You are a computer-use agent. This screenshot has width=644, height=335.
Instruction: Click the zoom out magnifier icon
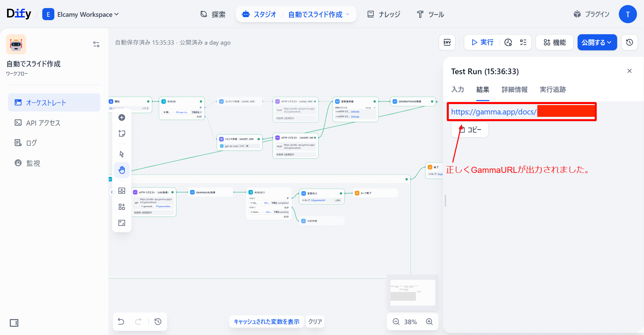pyautogui.click(x=396, y=322)
